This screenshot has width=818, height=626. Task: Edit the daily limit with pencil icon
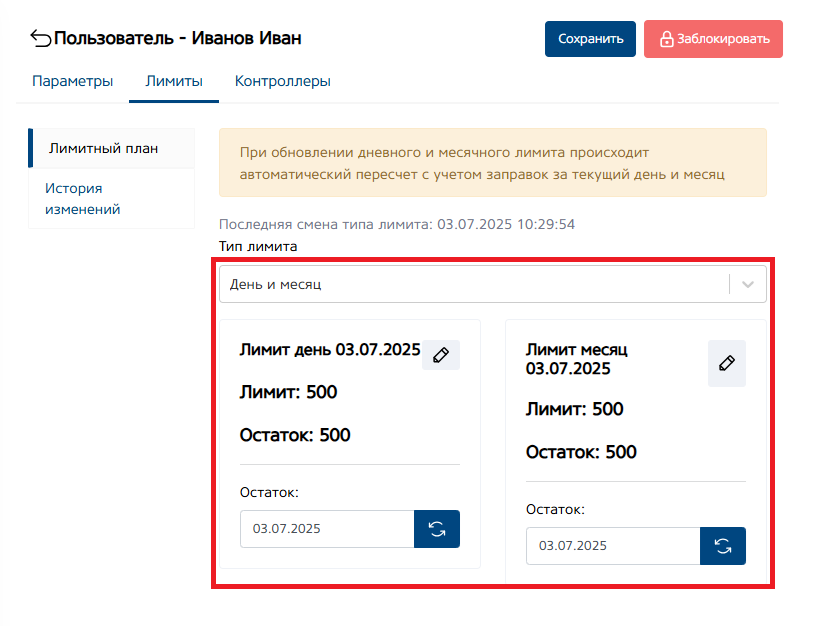(440, 355)
